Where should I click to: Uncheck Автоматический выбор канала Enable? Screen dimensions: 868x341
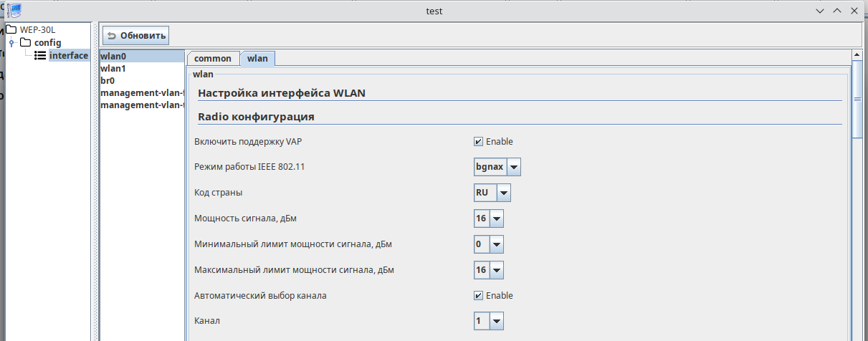[478, 296]
